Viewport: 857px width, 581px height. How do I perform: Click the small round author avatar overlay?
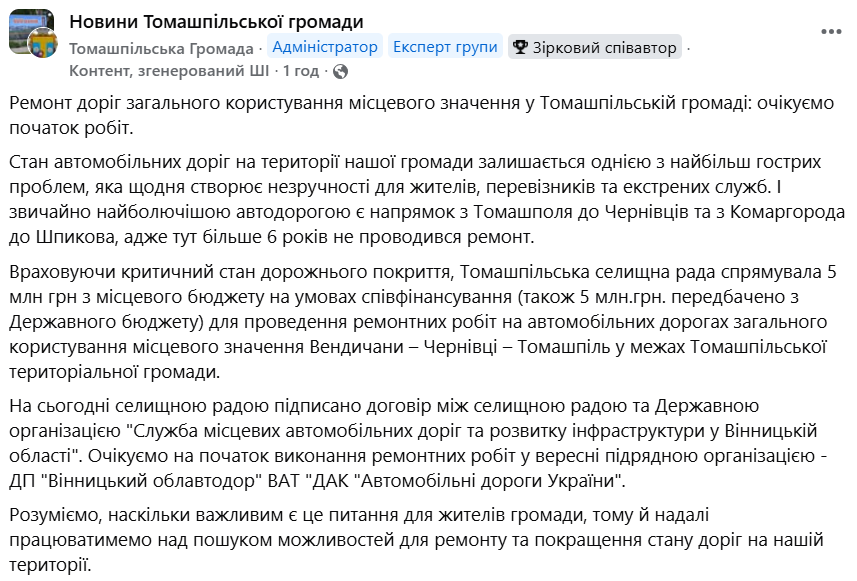click(43, 44)
